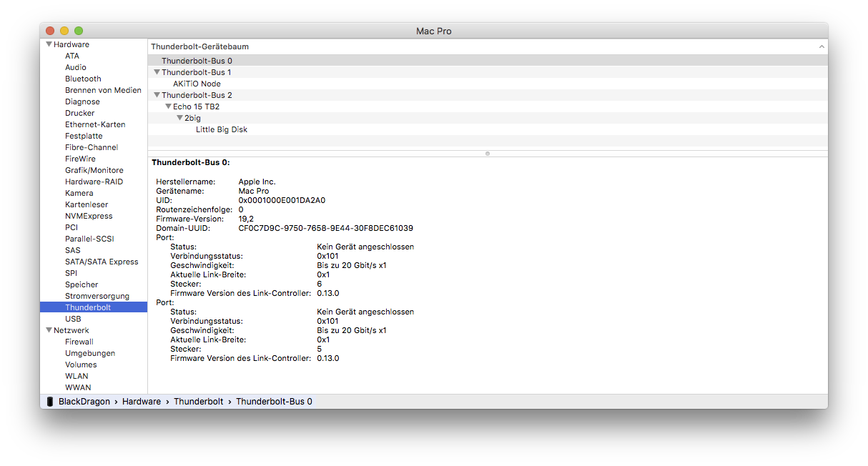Image resolution: width=868 pixels, height=466 pixels.
Task: Click the yellow minimize window button
Action: 64,31
